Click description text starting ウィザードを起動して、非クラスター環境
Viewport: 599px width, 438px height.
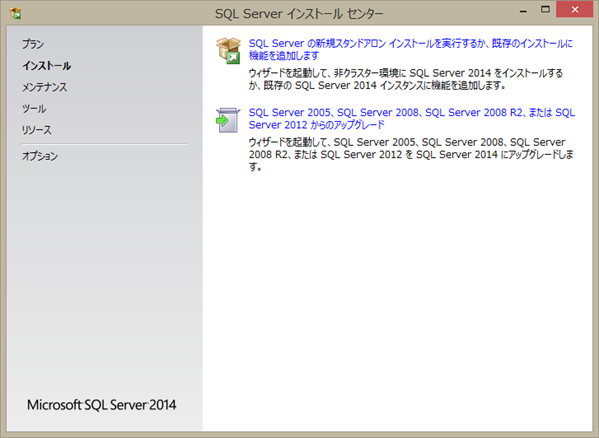pyautogui.click(x=406, y=79)
